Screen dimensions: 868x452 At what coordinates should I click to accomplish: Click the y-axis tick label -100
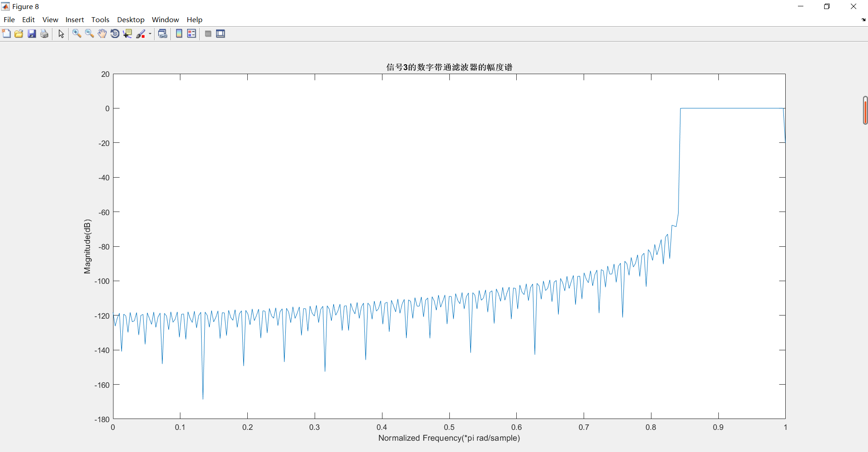pyautogui.click(x=102, y=281)
